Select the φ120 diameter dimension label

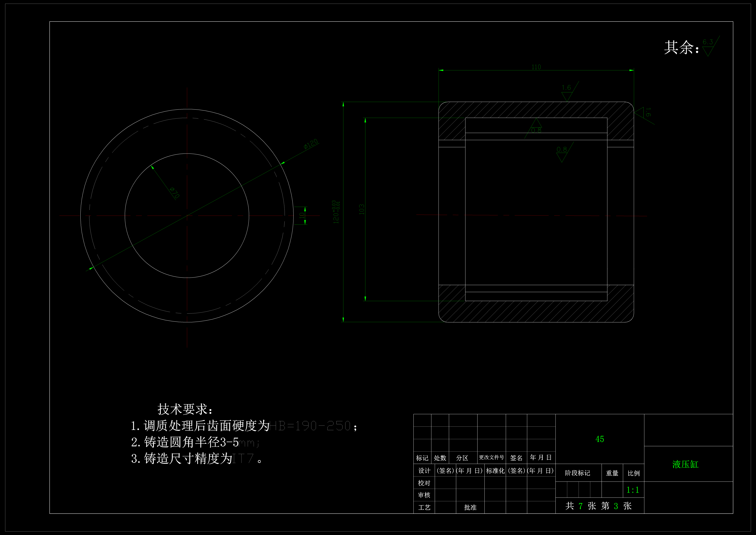(x=311, y=144)
